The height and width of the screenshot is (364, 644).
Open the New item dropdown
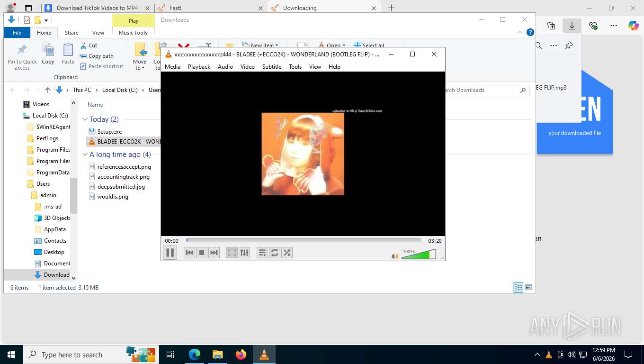[x=260, y=45]
